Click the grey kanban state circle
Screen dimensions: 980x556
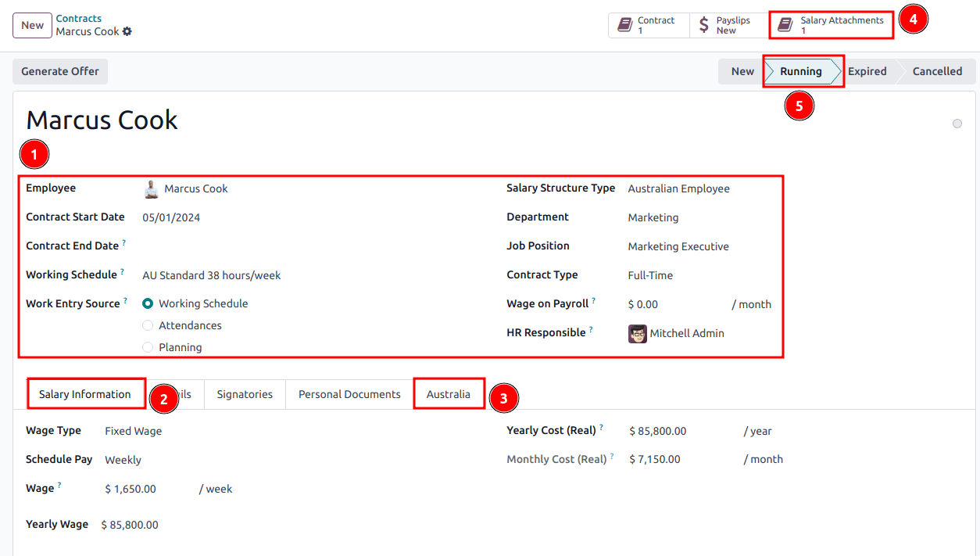click(957, 124)
